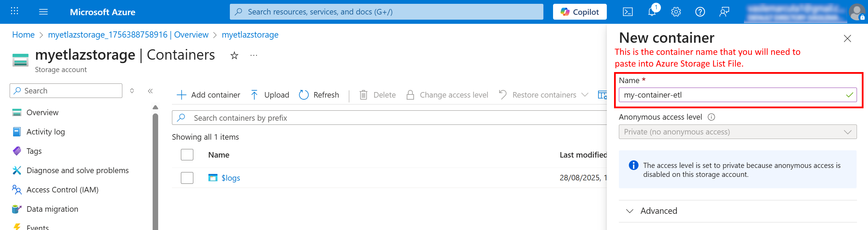
Task: Click the Home breadcrumb
Action: [23, 35]
